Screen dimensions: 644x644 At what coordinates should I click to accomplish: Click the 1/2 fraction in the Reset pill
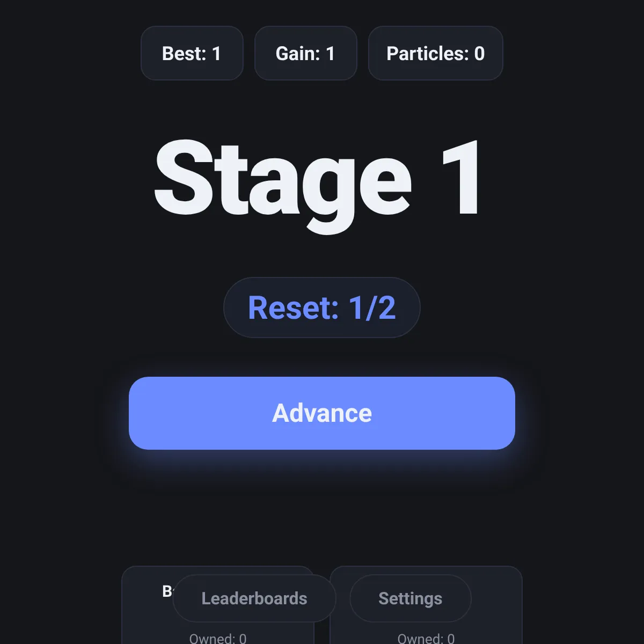coord(372,308)
